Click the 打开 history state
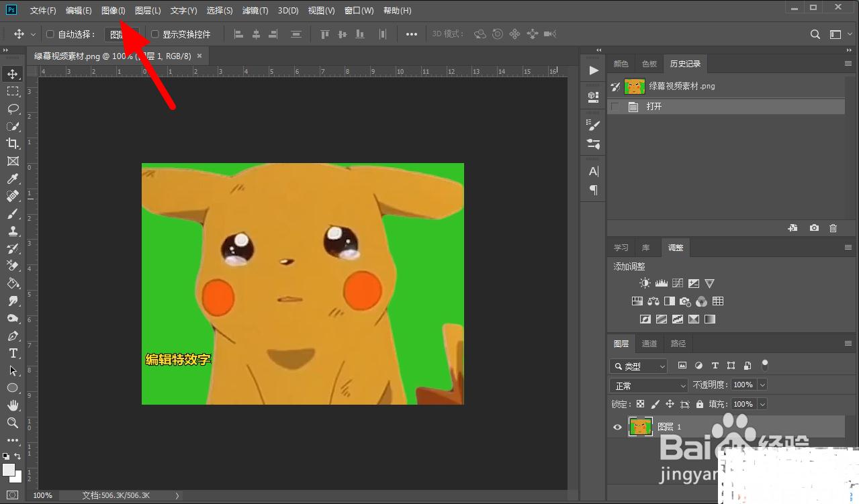Screen dimensions: 859x504 [654, 107]
